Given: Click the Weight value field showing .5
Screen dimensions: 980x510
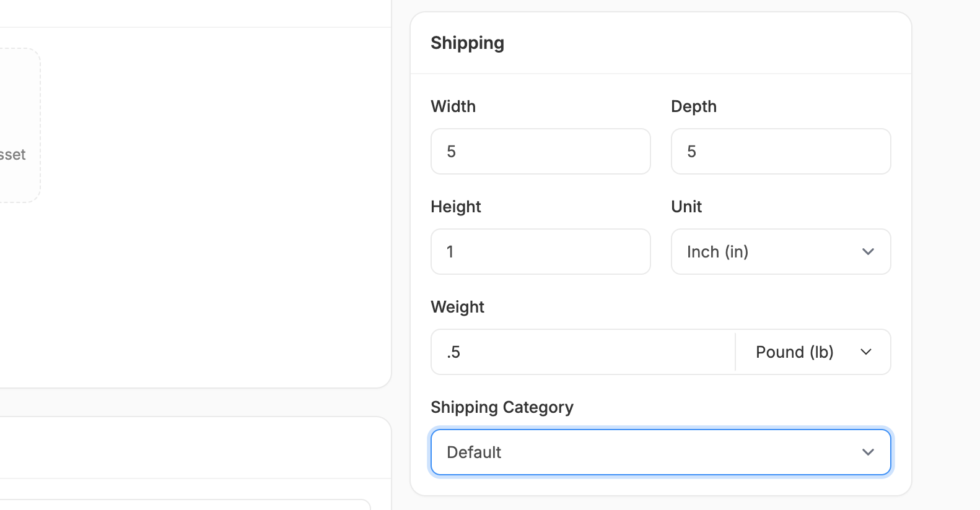Looking at the screenshot, I should click(582, 352).
